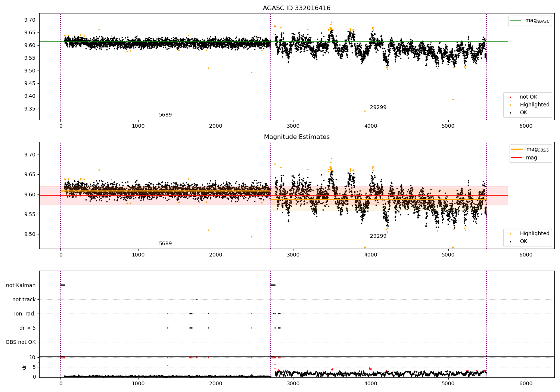
Task: Click the "5689" label in the top plot
Action: (x=165, y=115)
